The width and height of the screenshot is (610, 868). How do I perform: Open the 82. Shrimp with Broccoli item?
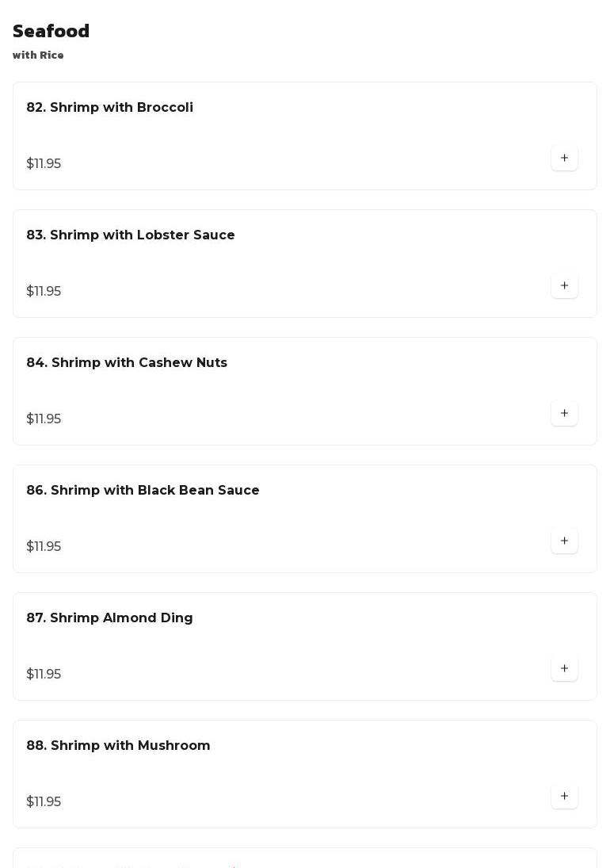click(109, 108)
